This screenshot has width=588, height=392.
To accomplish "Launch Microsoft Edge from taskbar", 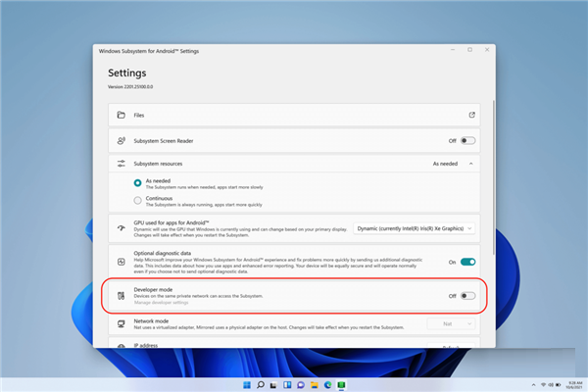I will [327, 385].
